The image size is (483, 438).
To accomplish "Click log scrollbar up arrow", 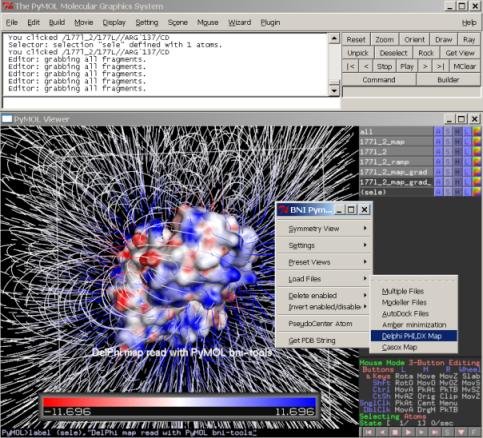I will [334, 38].
